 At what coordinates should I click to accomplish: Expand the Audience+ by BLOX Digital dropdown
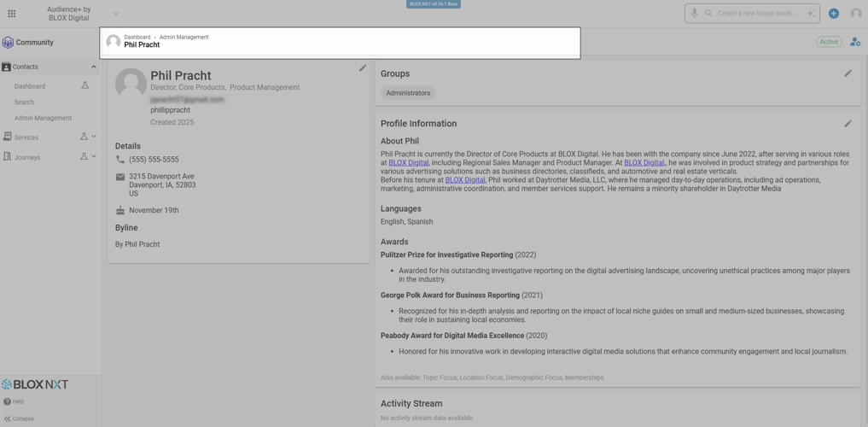coord(116,14)
